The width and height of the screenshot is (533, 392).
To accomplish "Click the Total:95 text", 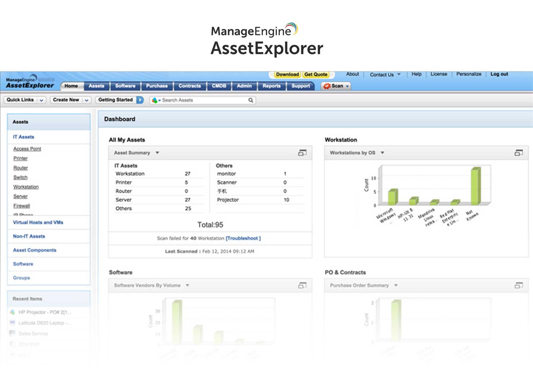I will pos(210,225).
